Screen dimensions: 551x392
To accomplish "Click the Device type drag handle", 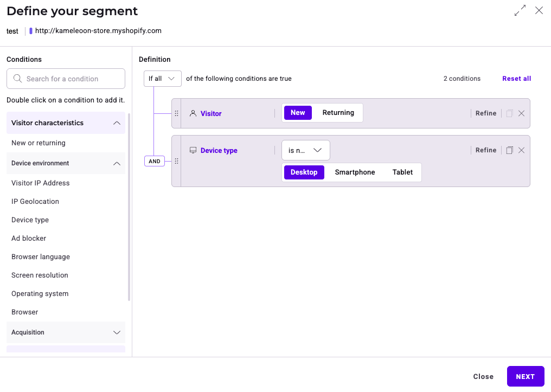I will coord(176,161).
